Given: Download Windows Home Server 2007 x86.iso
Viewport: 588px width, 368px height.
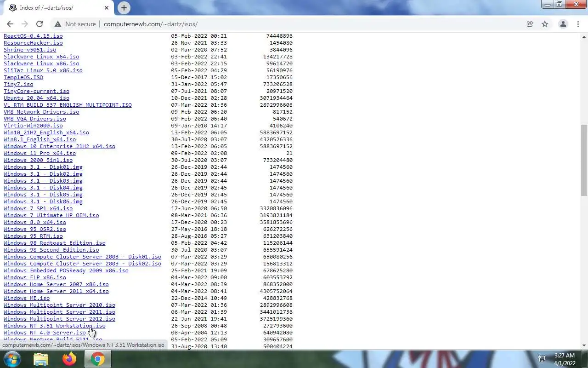Looking at the screenshot, I should click(56, 284).
